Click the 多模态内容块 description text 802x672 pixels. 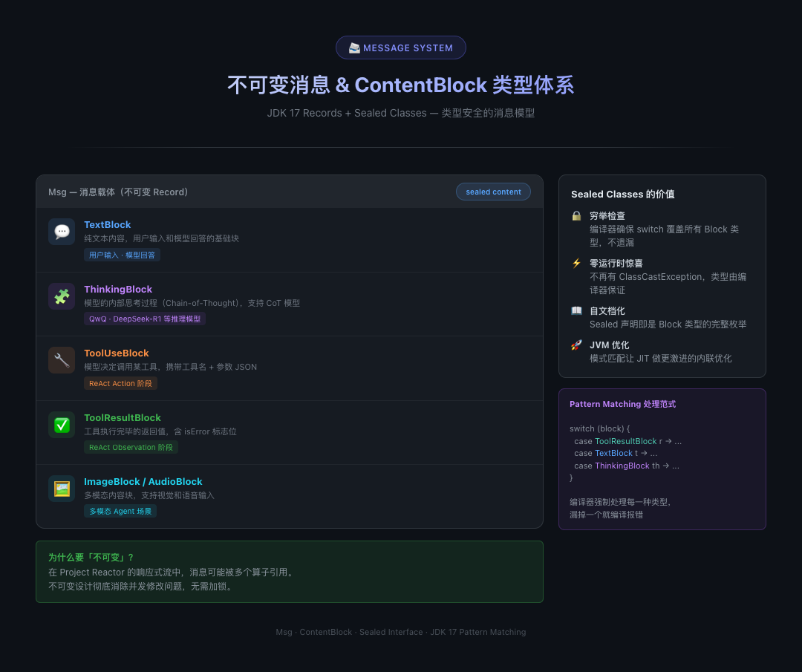pos(149,495)
